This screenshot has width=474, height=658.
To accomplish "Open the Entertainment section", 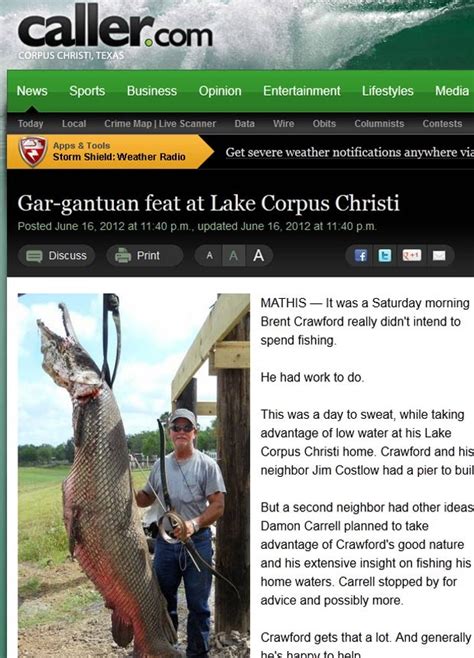I will [302, 91].
